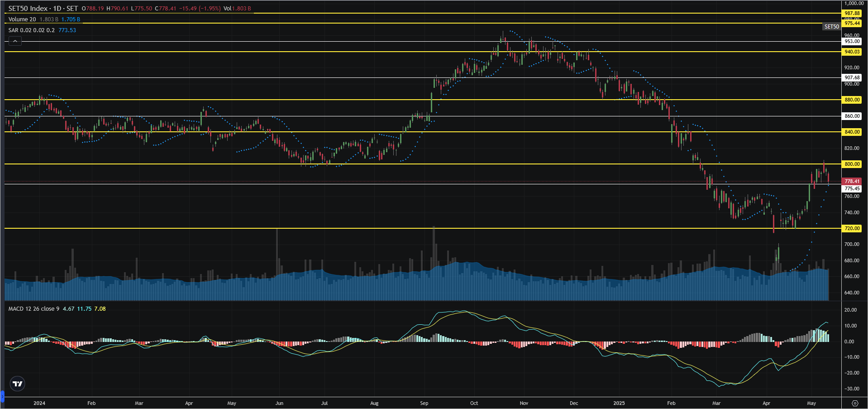Click the 975.44 yellow price label
This screenshot has width=868, height=409.
852,23
